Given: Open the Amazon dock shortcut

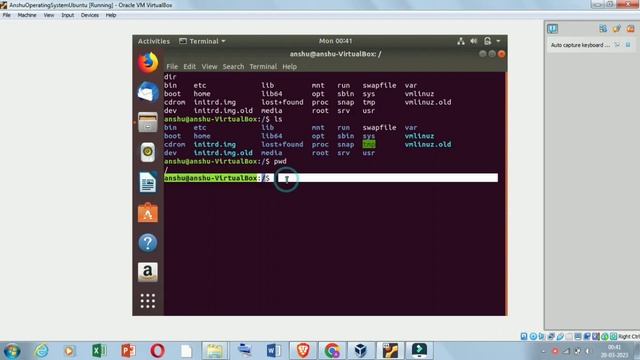Looking at the screenshot, I should pos(148,272).
